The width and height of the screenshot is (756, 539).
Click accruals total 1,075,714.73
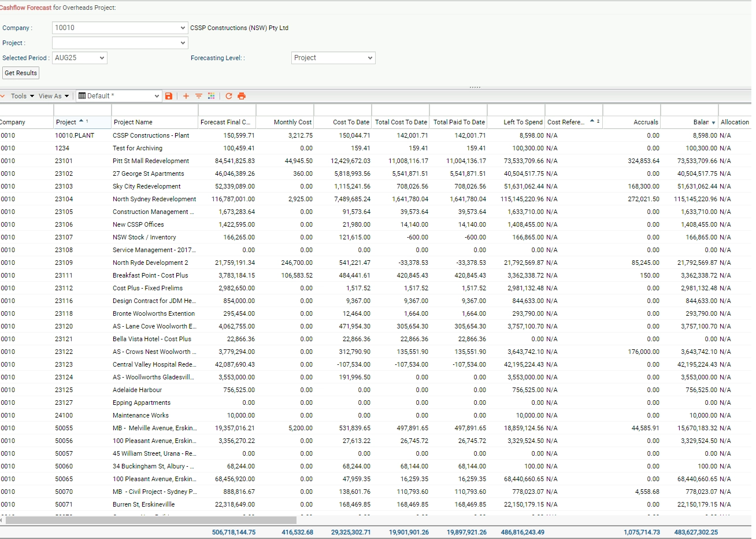(642, 532)
